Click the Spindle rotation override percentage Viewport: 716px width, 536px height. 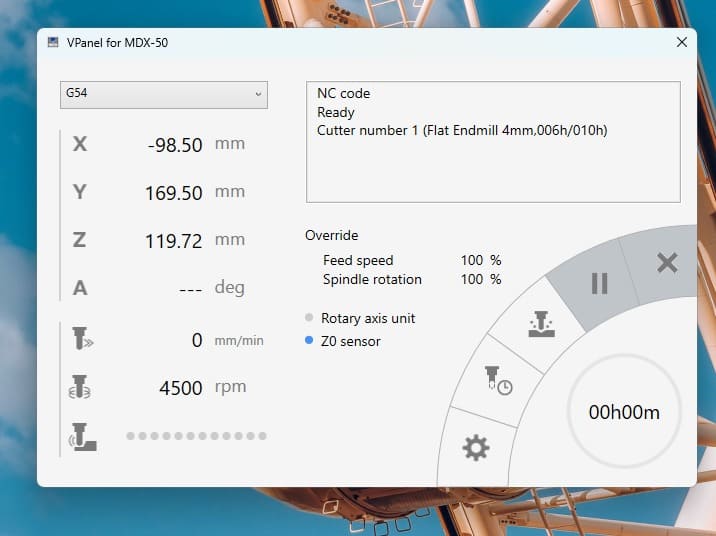coord(481,279)
